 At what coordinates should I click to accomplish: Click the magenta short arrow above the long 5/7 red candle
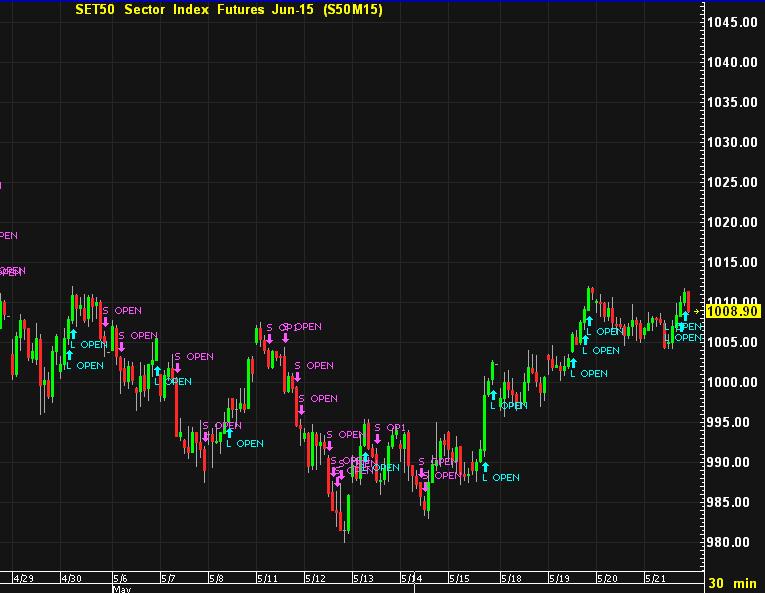[x=177, y=368]
